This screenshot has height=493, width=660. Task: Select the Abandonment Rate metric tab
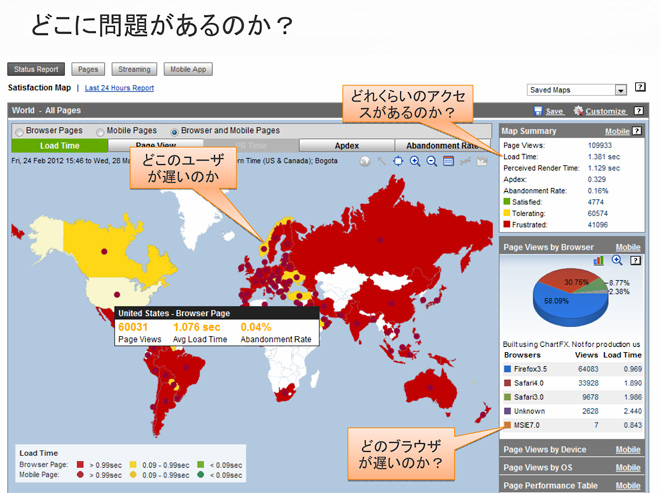(442, 146)
